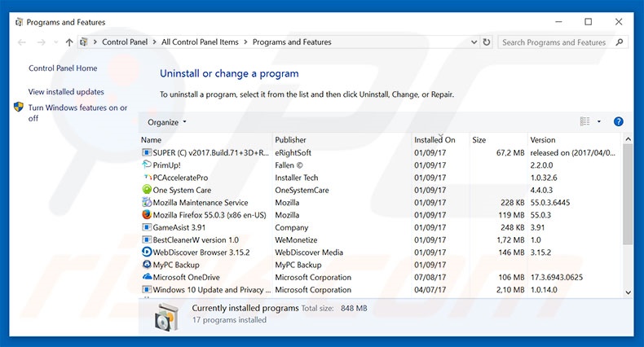Click the 67,2 MB size cell
Screen dimensions: 644x347
pos(510,152)
